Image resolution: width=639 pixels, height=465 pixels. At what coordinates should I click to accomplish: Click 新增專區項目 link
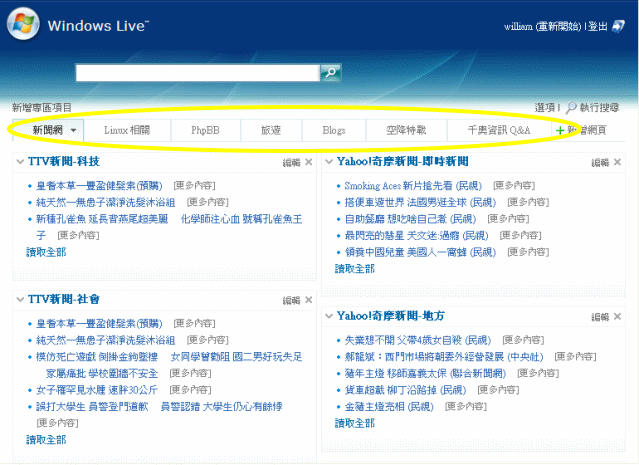point(42,108)
